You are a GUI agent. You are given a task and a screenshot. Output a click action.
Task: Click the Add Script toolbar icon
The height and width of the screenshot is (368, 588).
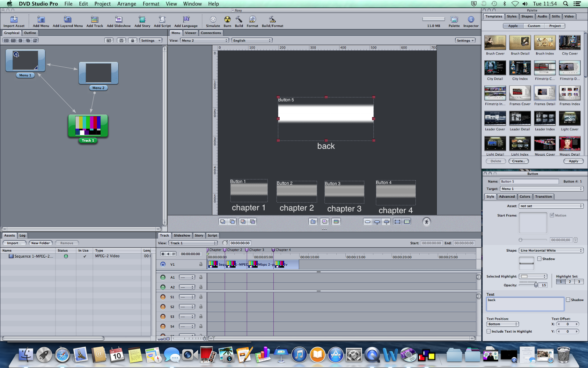[x=162, y=19]
